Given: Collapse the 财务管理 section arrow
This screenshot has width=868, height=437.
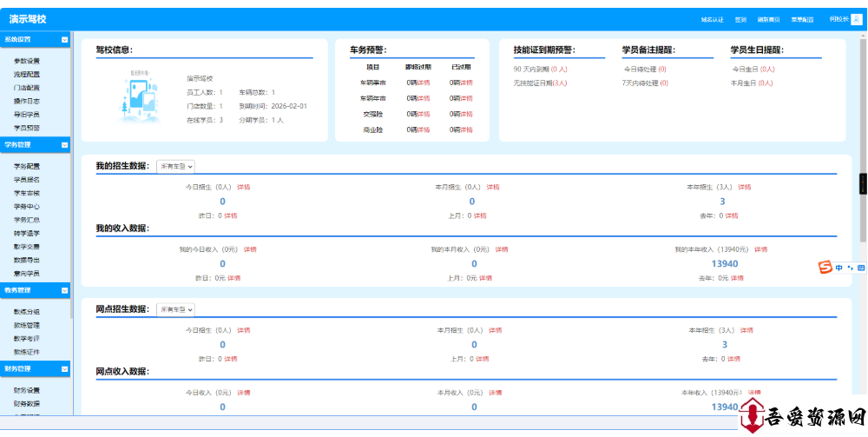Looking at the screenshot, I should 65,369.
